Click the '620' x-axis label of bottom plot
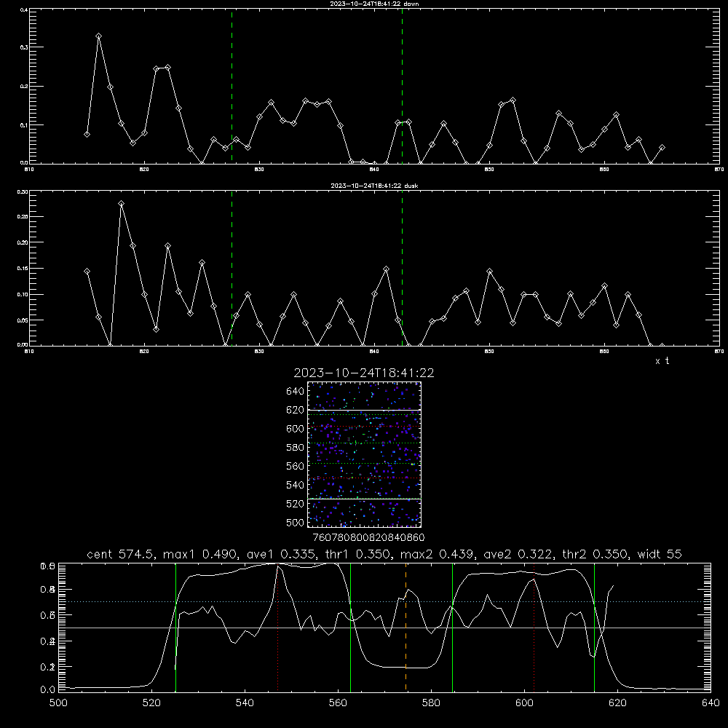This screenshot has width=728, height=728. [617, 703]
